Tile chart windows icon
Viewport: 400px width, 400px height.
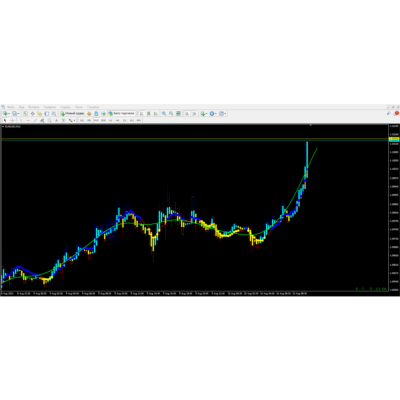tap(178, 114)
